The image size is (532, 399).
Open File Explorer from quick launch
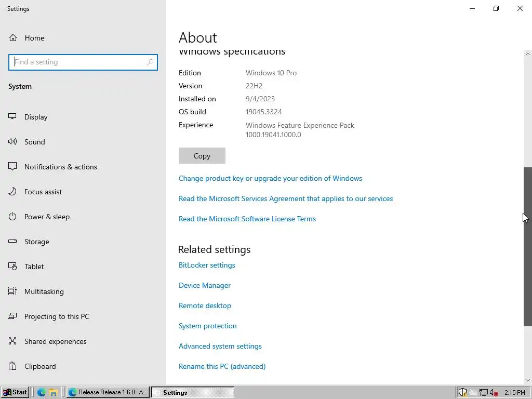(53, 393)
